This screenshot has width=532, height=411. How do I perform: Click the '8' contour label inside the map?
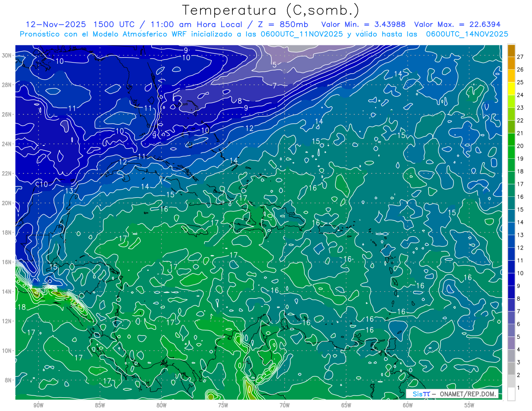[x=239, y=101]
